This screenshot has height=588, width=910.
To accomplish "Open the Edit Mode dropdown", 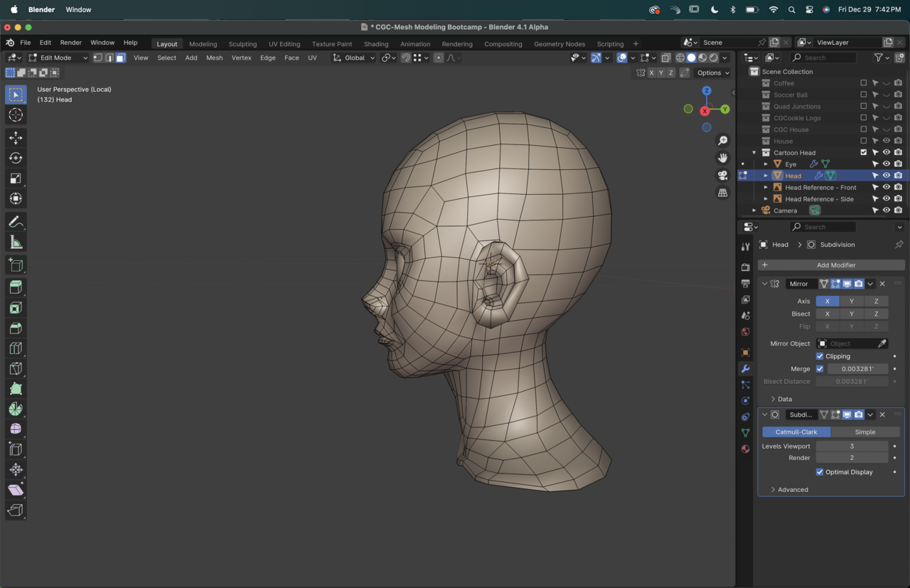I will 58,58.
